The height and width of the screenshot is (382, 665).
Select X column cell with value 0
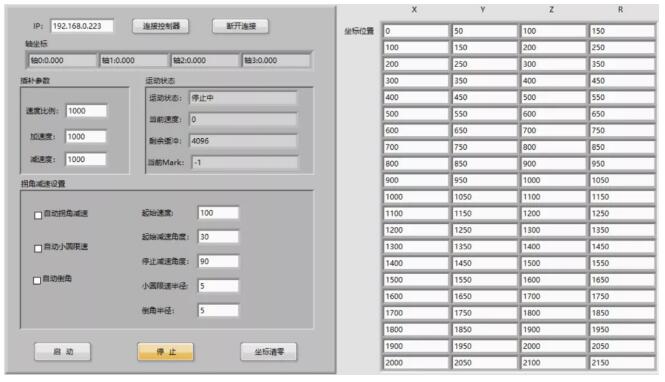click(x=416, y=31)
